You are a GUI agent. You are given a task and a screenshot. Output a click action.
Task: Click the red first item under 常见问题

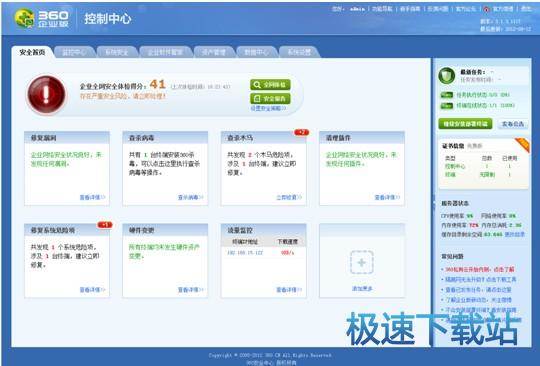479,269
